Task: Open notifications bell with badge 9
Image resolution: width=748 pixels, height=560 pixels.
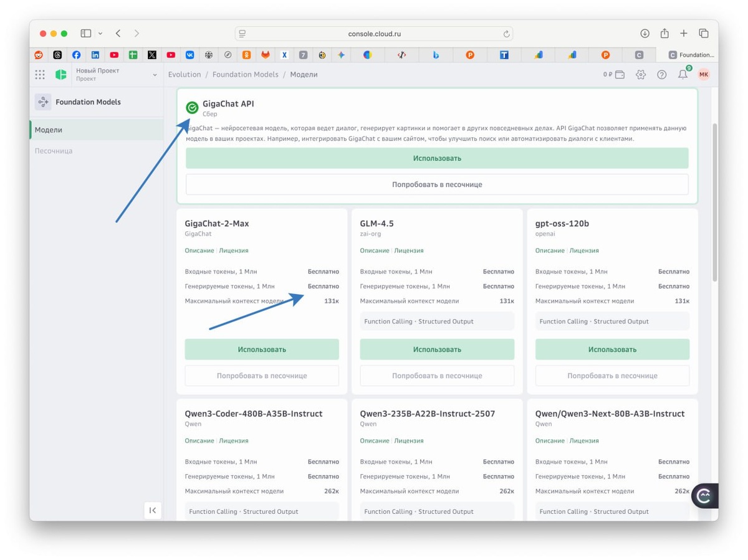Action: pos(683,74)
